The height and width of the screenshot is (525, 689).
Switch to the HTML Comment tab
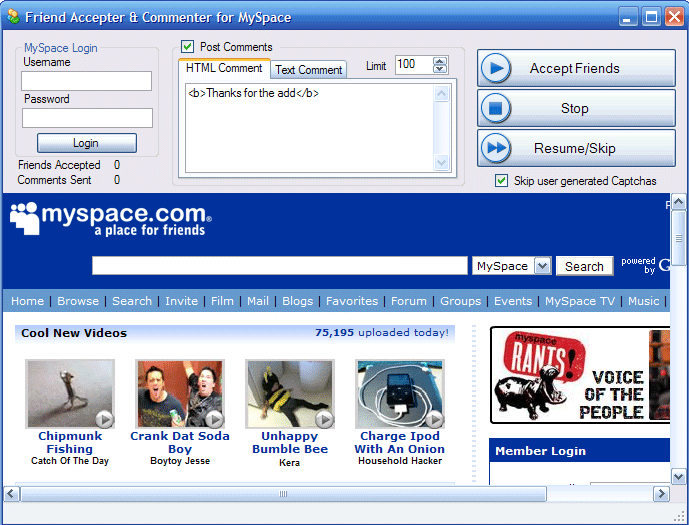[224, 68]
